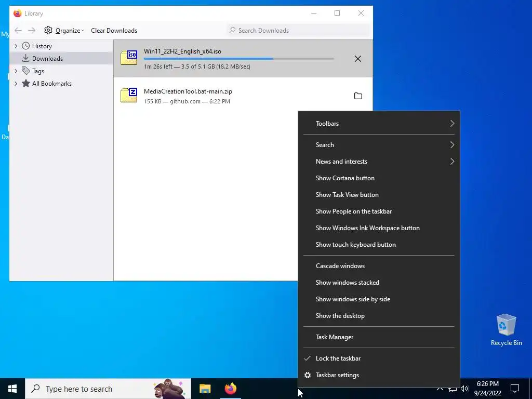This screenshot has height=399, width=532.
Task: Cancel the Win11 ISO download
Action: pyautogui.click(x=357, y=59)
